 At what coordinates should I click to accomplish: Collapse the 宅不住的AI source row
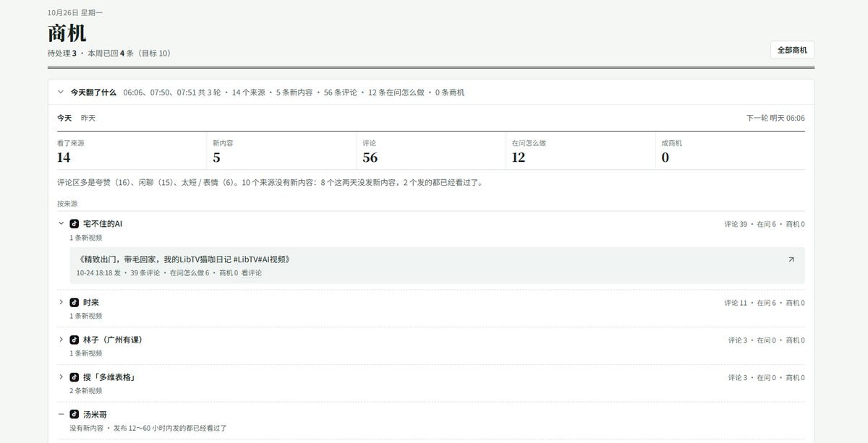tap(61, 224)
